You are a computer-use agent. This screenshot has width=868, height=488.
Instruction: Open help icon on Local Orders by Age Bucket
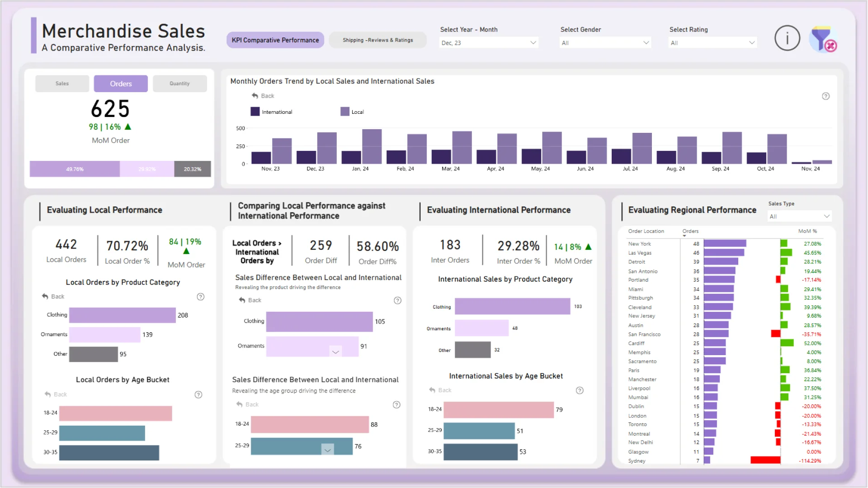(x=198, y=395)
